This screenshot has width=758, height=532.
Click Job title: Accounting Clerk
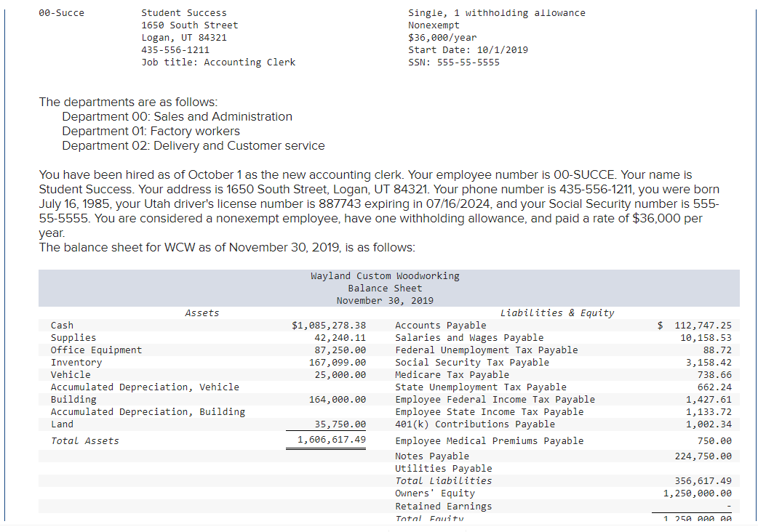218,63
